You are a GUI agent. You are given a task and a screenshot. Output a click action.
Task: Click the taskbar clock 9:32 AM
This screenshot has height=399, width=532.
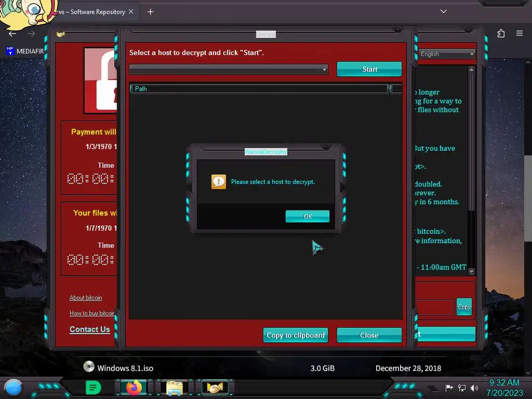click(x=504, y=383)
